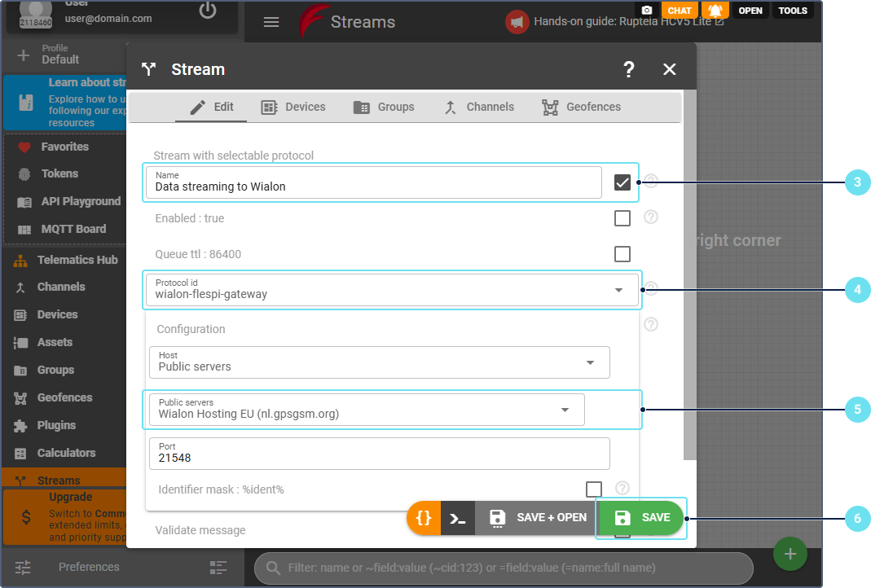Click the camera screenshot icon
Image resolution: width=871 pixels, height=588 pixels.
tap(647, 10)
